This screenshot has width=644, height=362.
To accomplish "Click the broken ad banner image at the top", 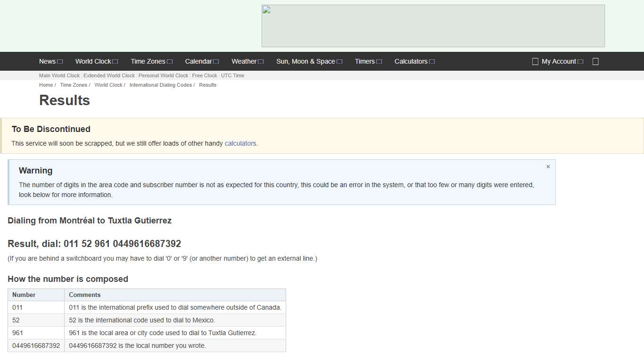I will (x=433, y=26).
